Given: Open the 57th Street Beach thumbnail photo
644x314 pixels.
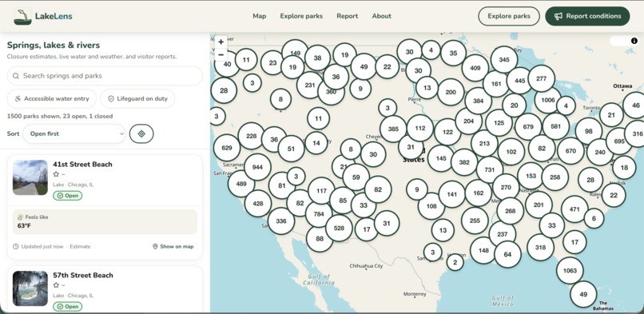Looking at the screenshot, I should pyautogui.click(x=30, y=288).
